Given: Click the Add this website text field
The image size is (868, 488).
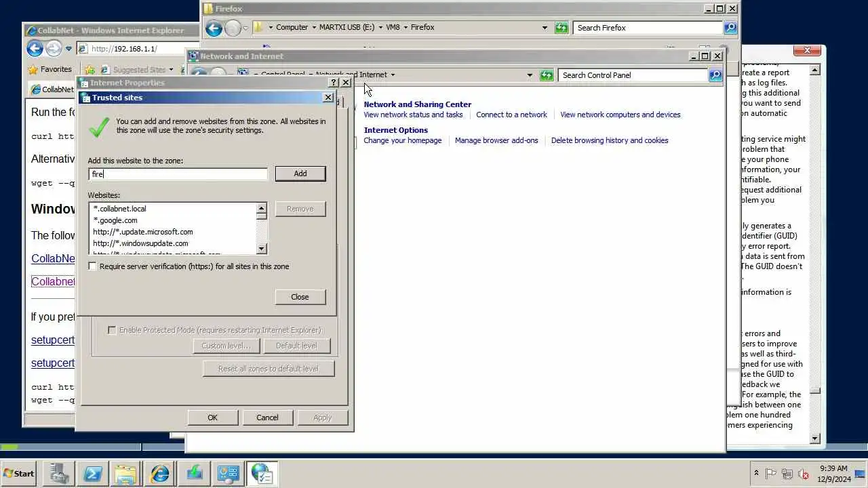Looking at the screenshot, I should [x=178, y=174].
